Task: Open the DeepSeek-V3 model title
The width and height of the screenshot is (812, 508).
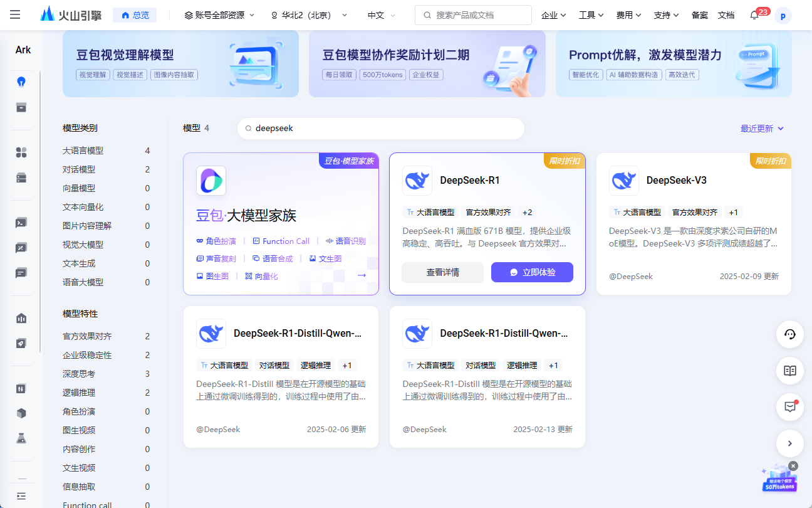Action: (676, 180)
